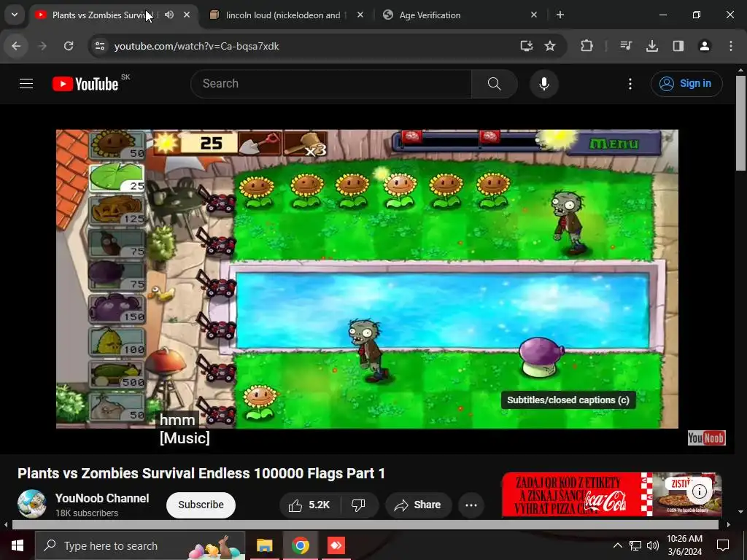The image size is (747, 560).
Task: Open YouNoob Channel avatar
Action: [32, 504]
